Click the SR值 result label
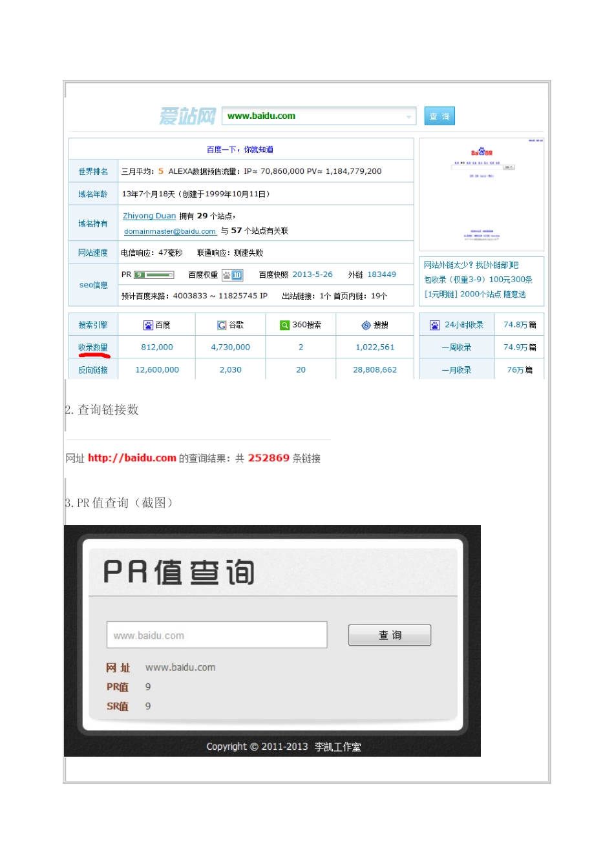Screen dimensions: 614x868 (118, 707)
